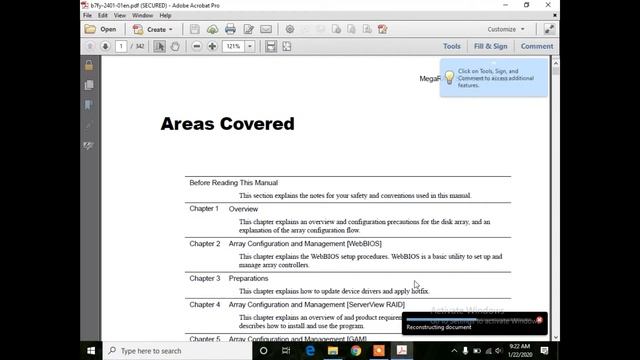The image size is (640, 360).
Task: Click the Windows Start button
Action: pos(91,351)
